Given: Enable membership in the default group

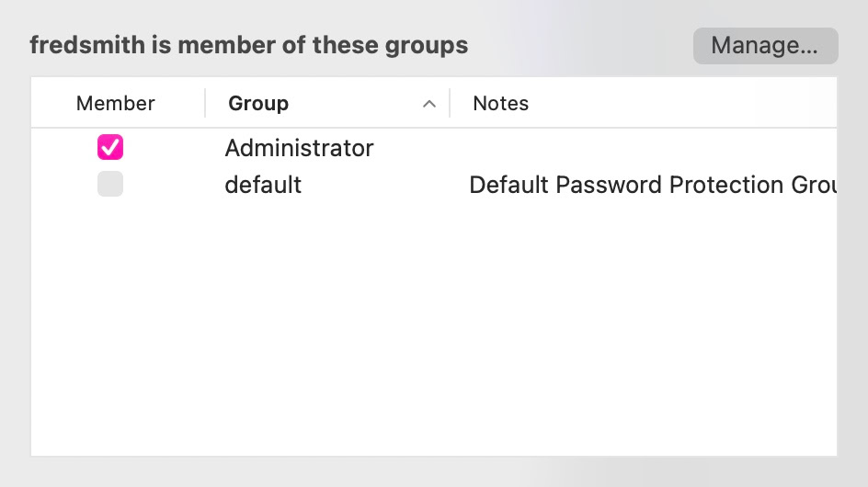Looking at the screenshot, I should pos(110,185).
